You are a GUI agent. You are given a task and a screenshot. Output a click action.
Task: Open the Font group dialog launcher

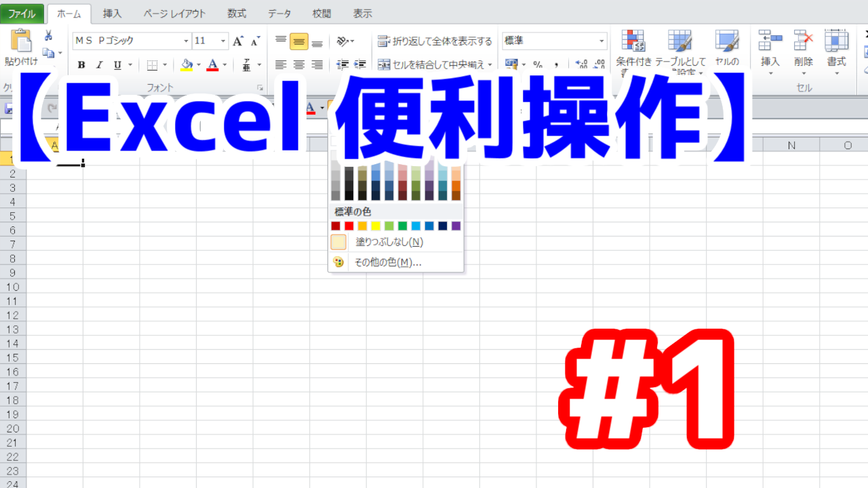260,88
